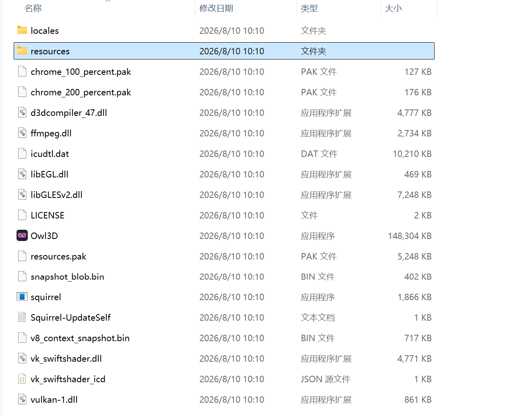Click the JSON 源文件 type cell
Screen dimensions: 532x416
pos(325,379)
